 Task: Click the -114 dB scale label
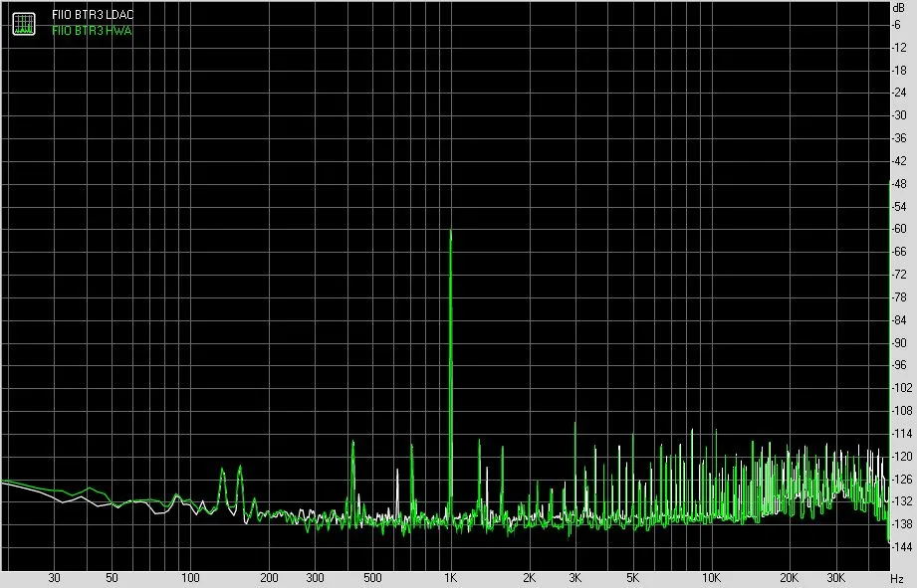[901, 434]
